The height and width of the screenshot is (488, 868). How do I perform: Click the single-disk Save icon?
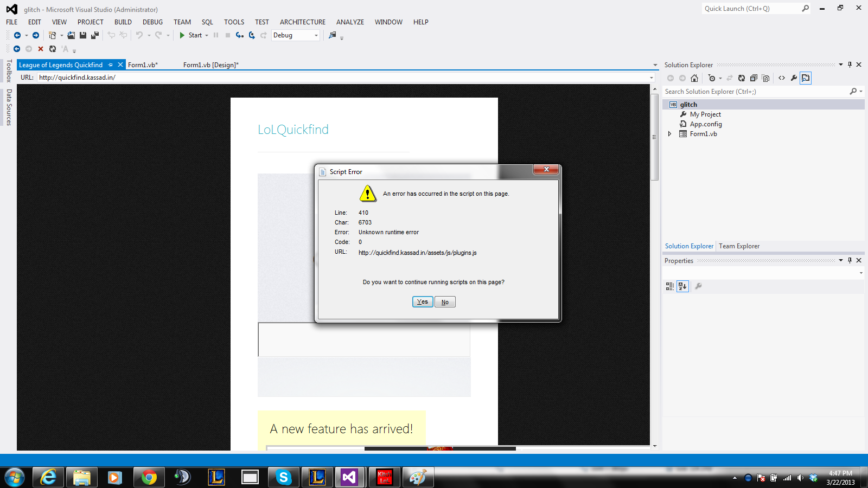(x=83, y=35)
